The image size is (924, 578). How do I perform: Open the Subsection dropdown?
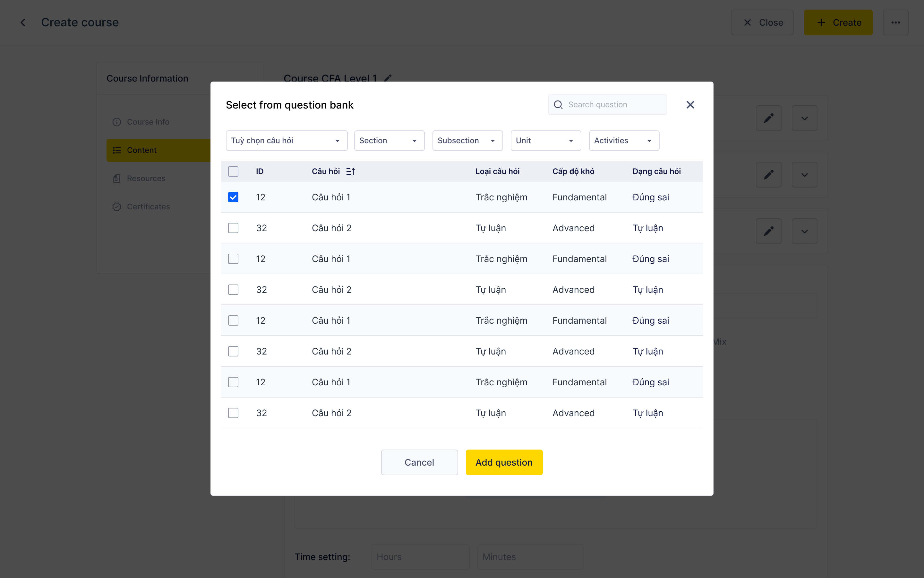pyautogui.click(x=467, y=141)
